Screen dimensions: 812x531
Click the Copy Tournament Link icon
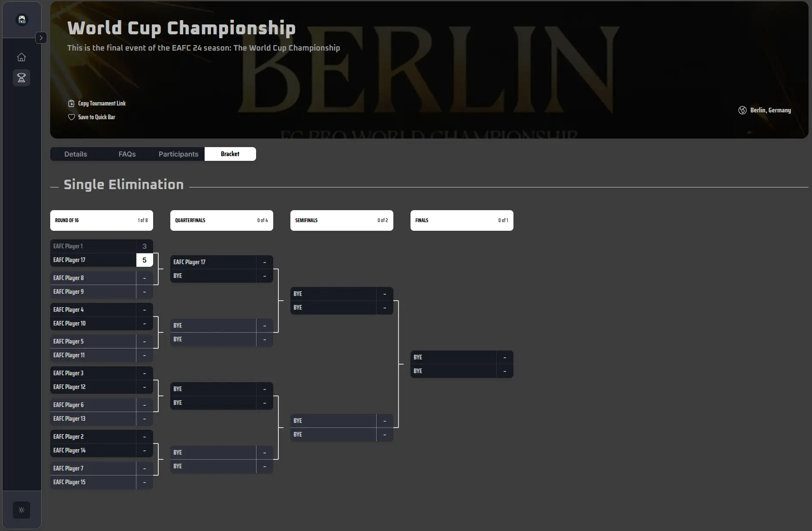click(71, 103)
